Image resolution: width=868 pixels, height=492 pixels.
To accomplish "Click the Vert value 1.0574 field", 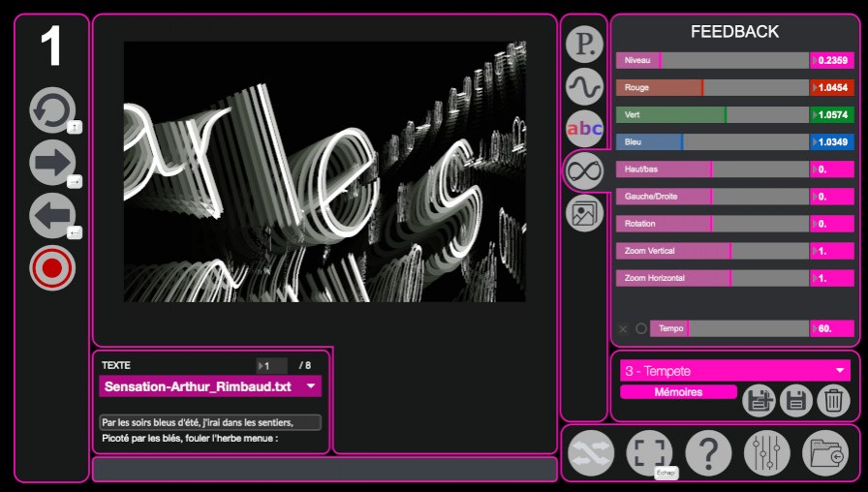I will [832, 114].
